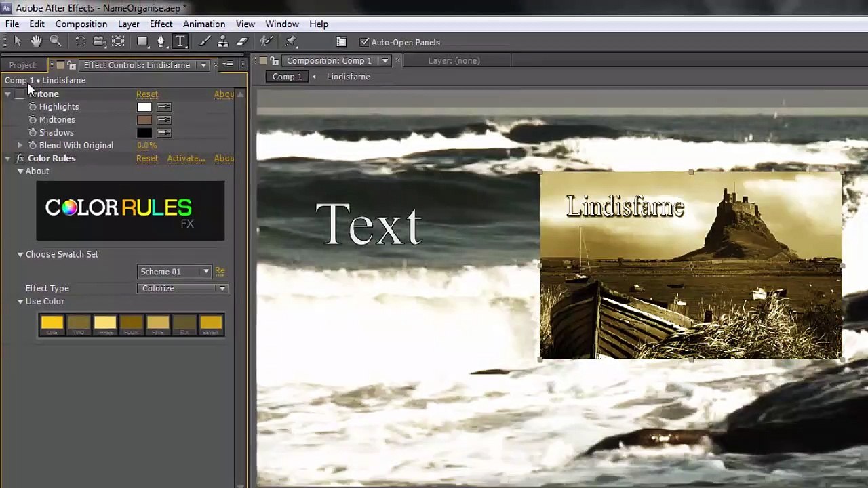Reset the Tritone effect
868x488 pixels.
(147, 94)
